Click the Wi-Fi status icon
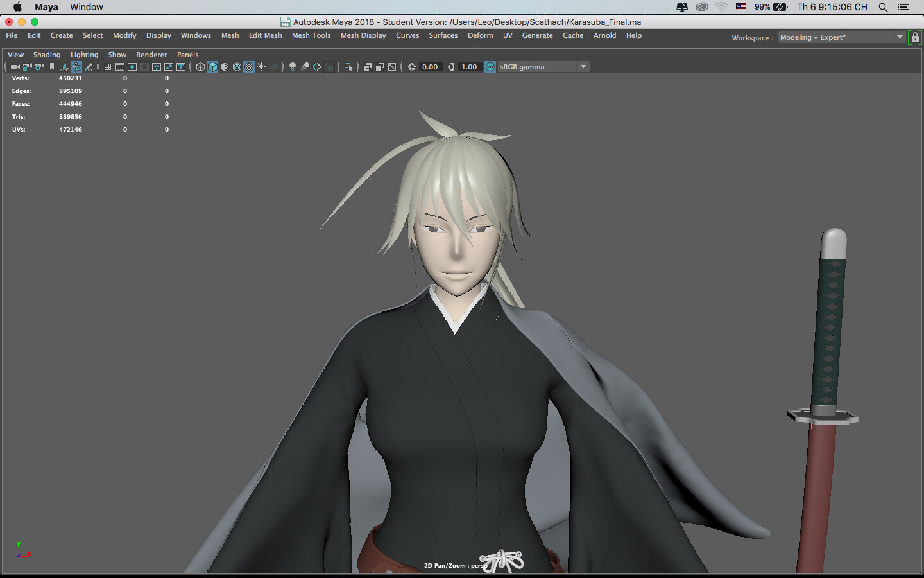 pos(721,7)
